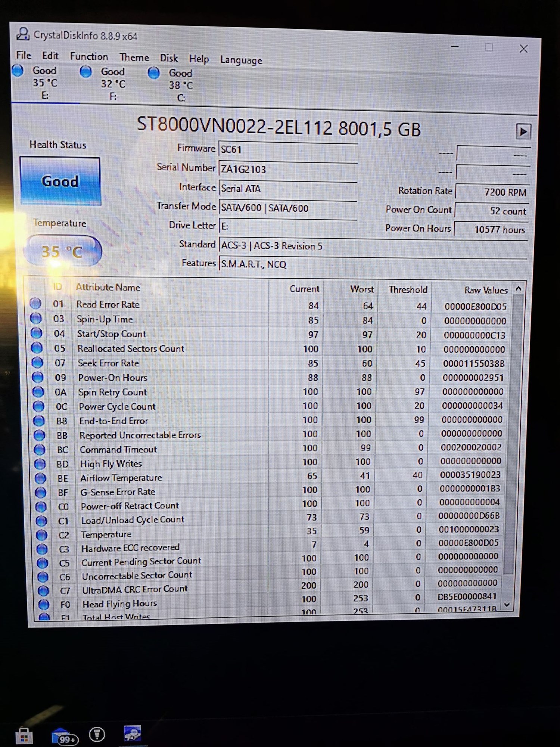Click the status icon for Seek Error Rate
The height and width of the screenshot is (747, 560).
click(37, 362)
